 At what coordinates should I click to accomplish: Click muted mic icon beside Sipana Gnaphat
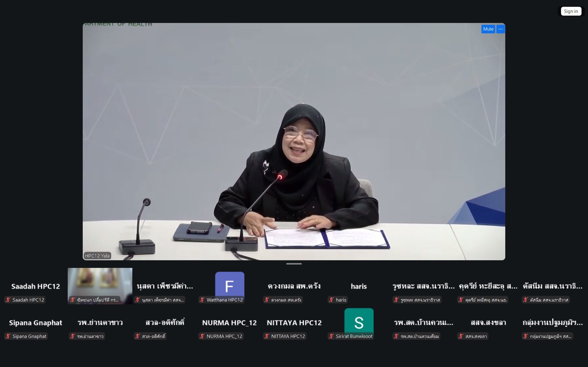pyautogui.click(x=8, y=336)
